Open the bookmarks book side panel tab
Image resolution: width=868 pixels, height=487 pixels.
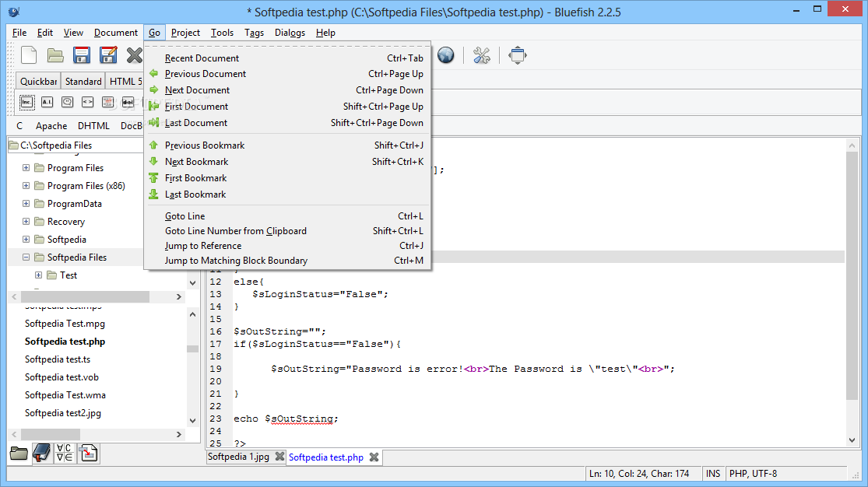[41, 454]
